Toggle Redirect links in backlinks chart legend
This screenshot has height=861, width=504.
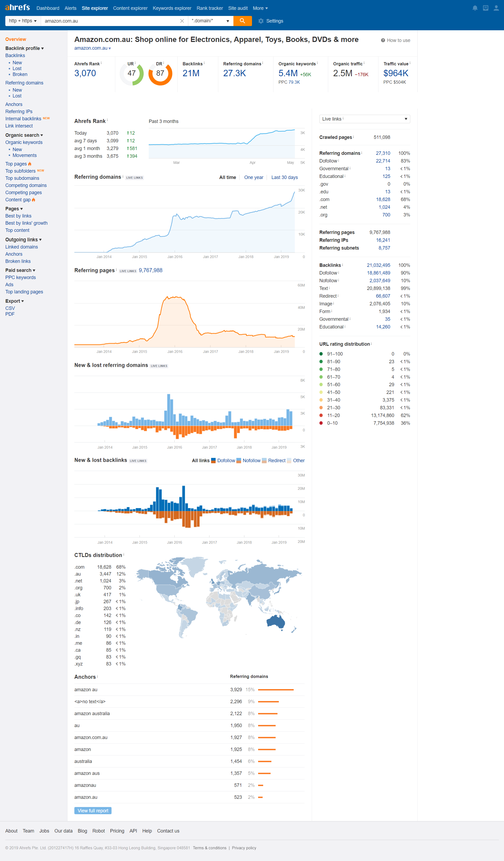pos(274,461)
